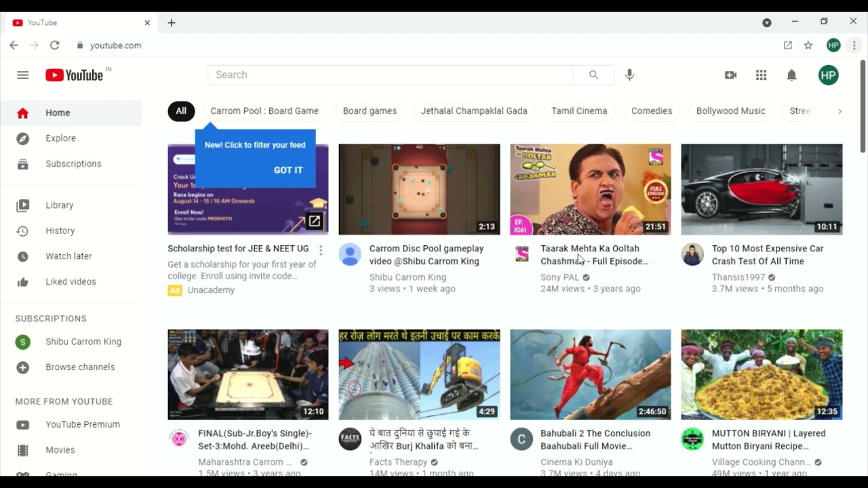Open Library in the sidebar
Image resolution: width=868 pixels, height=488 pixels.
pos(71,205)
